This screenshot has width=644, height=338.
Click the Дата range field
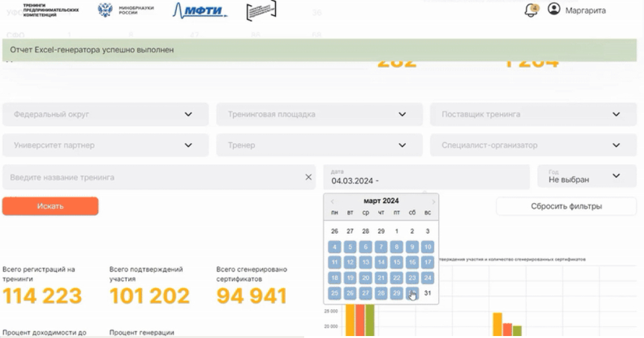click(426, 177)
